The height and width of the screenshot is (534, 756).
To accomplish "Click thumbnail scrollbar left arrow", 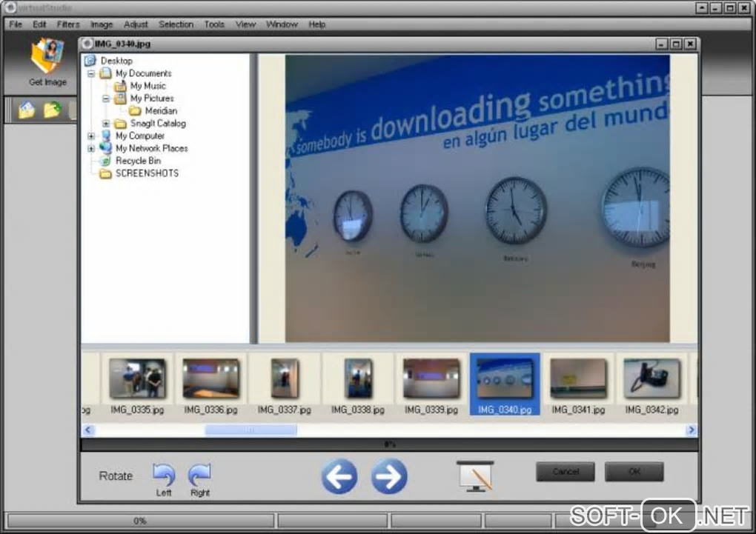I will click(88, 430).
